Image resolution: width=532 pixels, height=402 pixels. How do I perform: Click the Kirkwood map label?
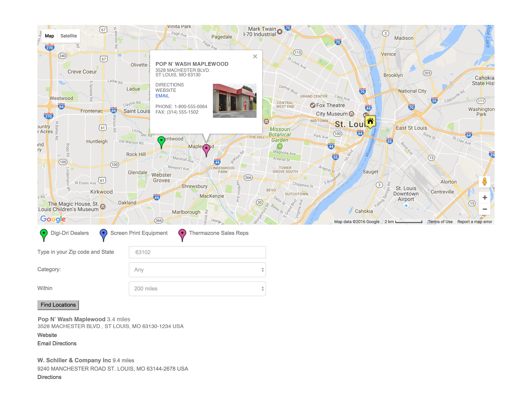pos(101,192)
